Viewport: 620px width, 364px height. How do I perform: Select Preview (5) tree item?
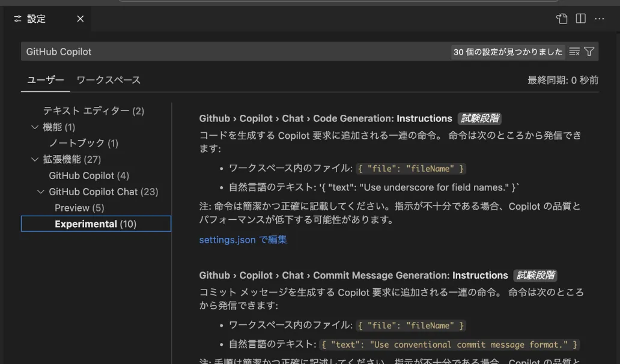(x=79, y=208)
